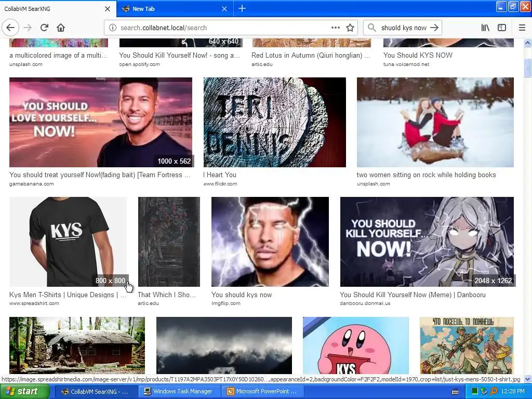Click the www.flickr.com source text
Image resolution: width=532 pixels, height=399 pixels.
point(220,183)
